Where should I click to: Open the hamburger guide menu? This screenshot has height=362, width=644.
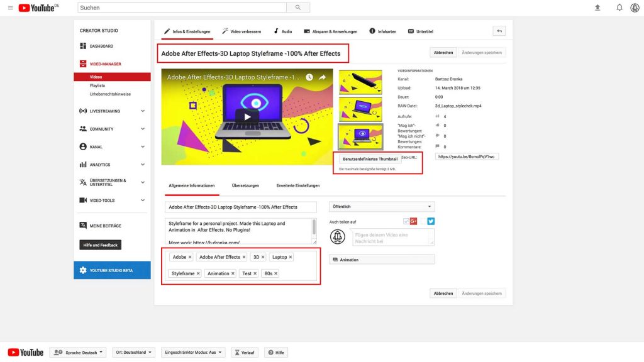(10, 8)
